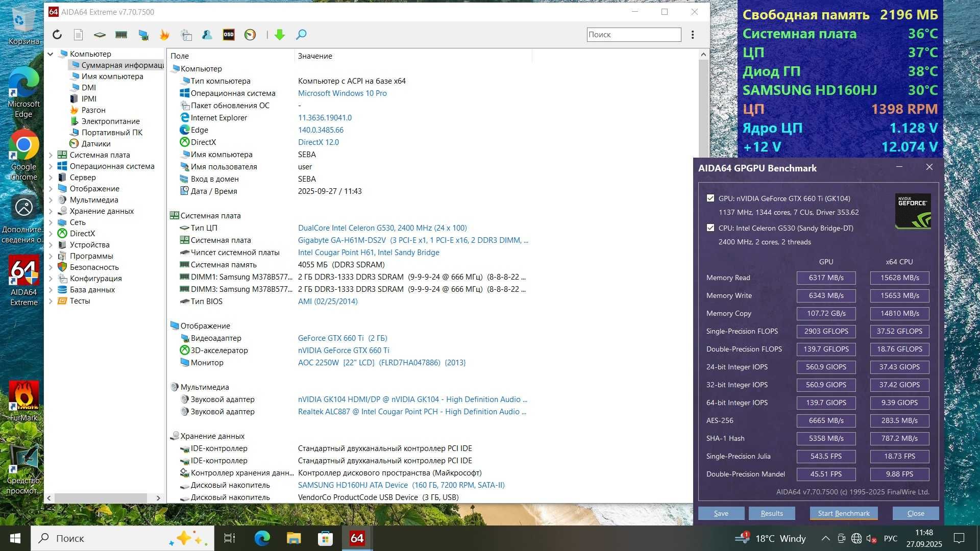Expand the Тесты tree node

point(51,300)
